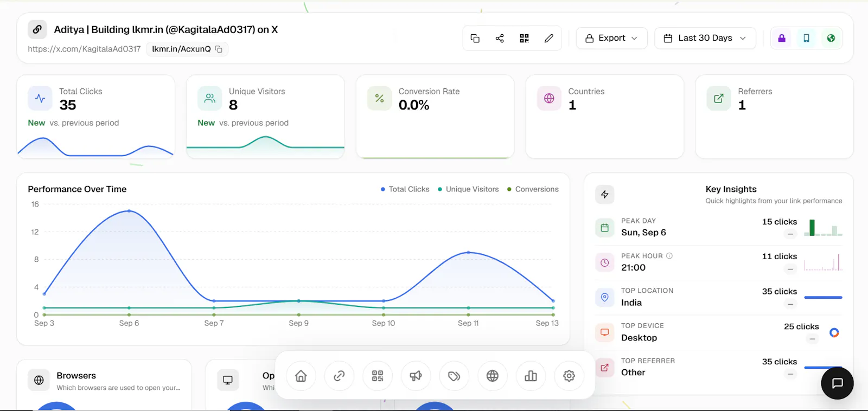Click the Unique Visitors people icon
Screen dimensions: 868x411
(x=210, y=98)
